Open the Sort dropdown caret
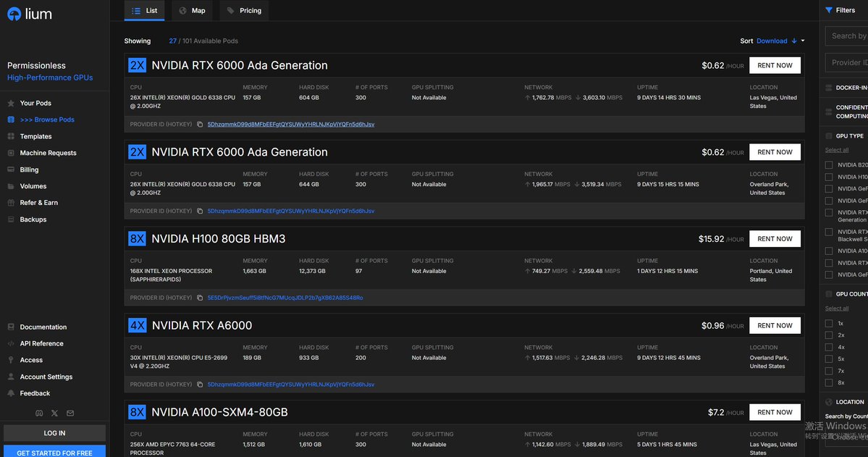 803,41
